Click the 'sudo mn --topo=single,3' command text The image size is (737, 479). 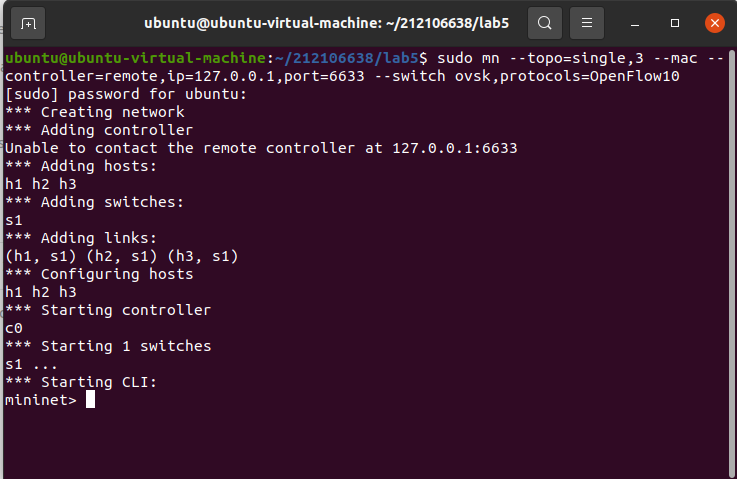[x=540, y=58]
